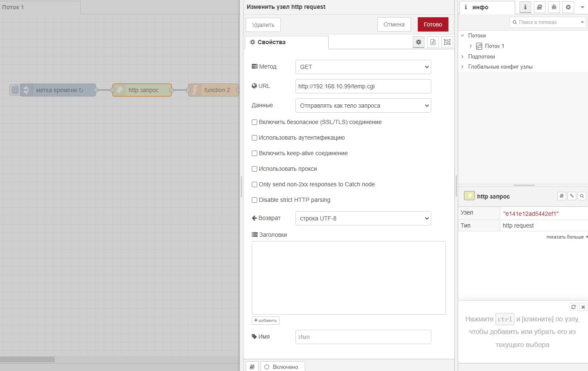Image resolution: width=588 pixels, height=371 pixels.
Task: Expand the 'Глобальные конфиг узлы' tree section
Action: pyautogui.click(x=463, y=67)
